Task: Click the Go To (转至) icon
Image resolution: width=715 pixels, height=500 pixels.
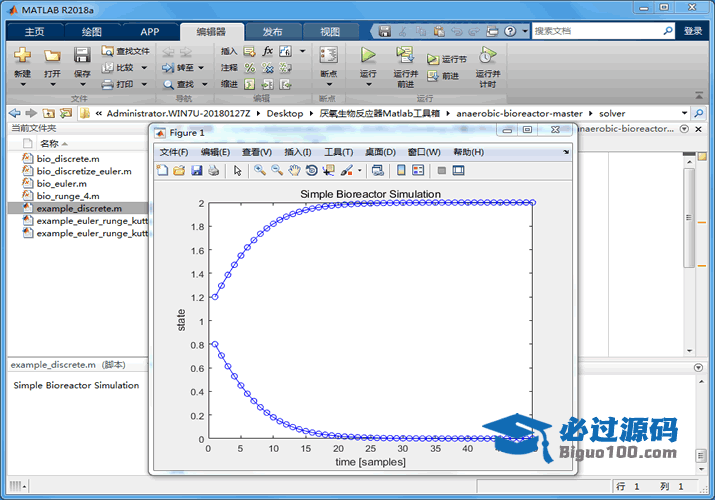Action: tap(168, 68)
